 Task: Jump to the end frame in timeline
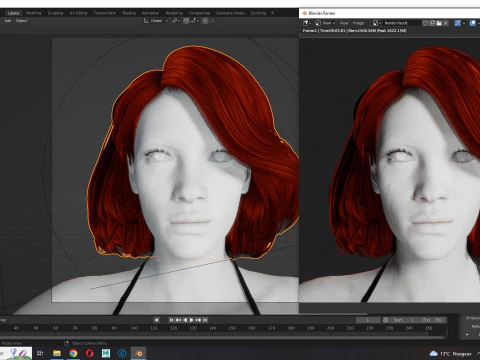pos(205,320)
